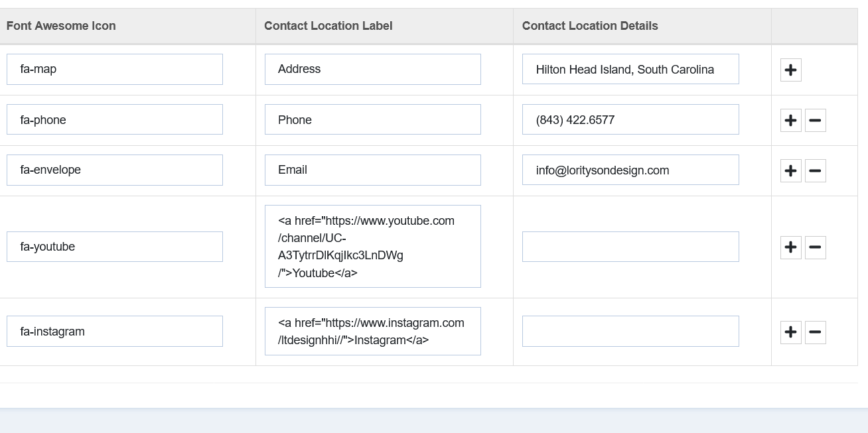Viewport: 868px width, 433px height.
Task: Click the empty details field for fa-youtube
Action: point(630,247)
